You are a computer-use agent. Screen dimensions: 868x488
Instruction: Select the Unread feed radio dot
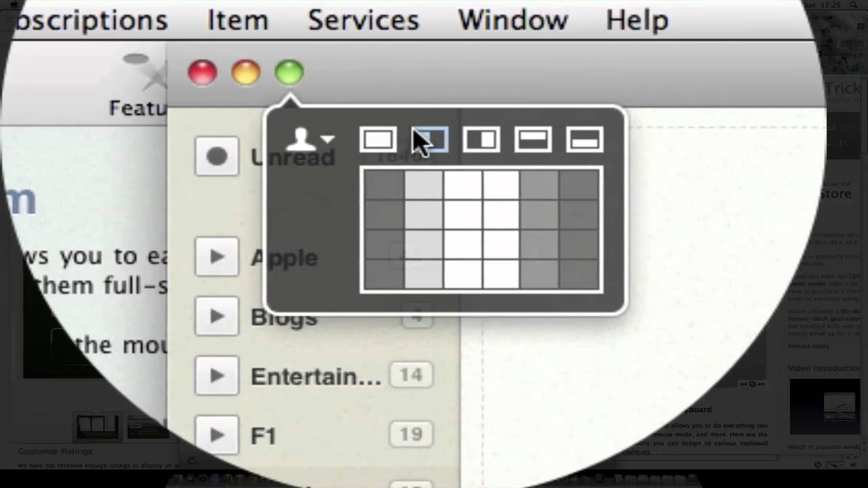[x=217, y=156]
